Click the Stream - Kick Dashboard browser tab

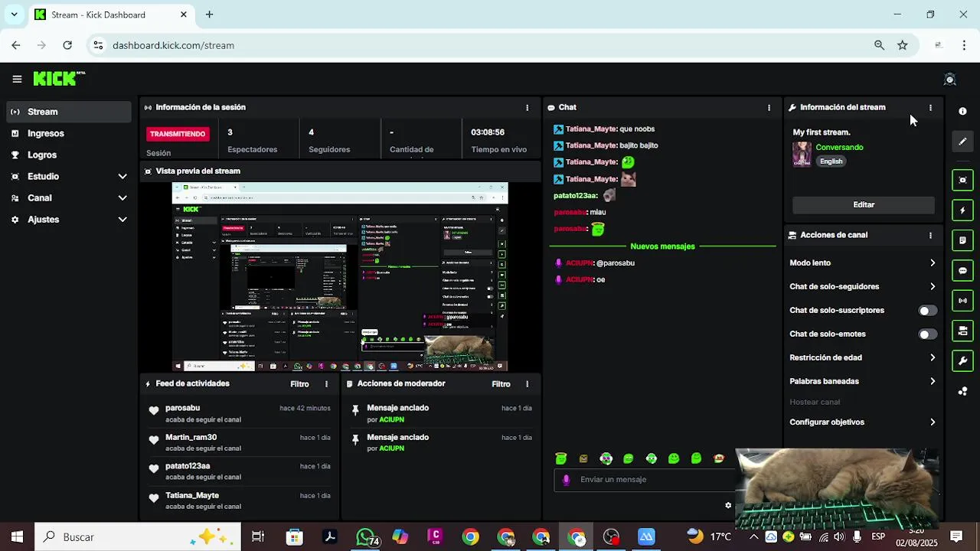(x=111, y=15)
